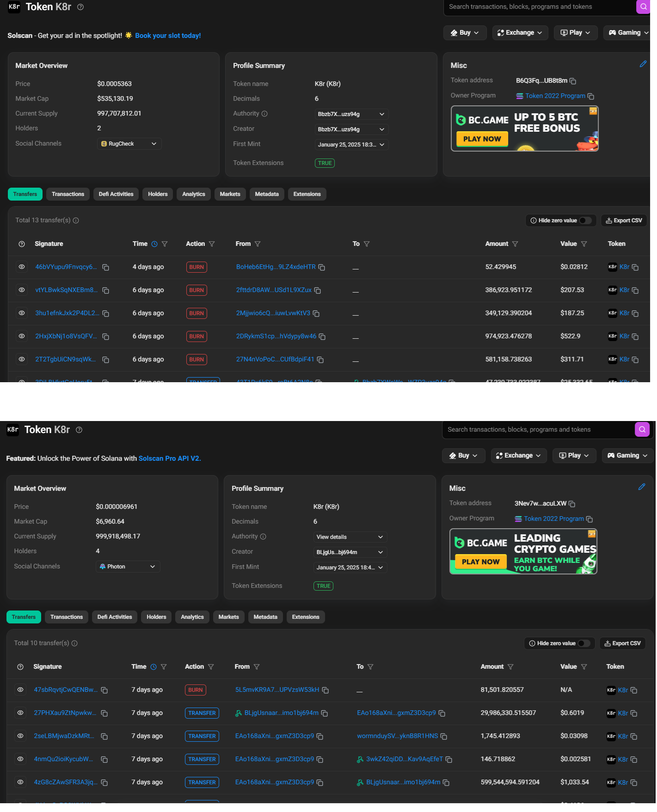The height and width of the screenshot is (812, 657).
Task: Copy From address BoHeb6EtHg...9LZ4xdeHTR
Action: tap(322, 267)
